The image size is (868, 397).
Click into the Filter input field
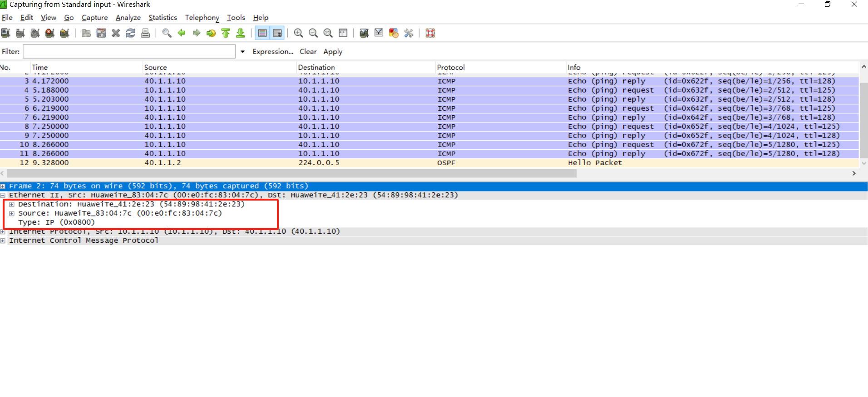point(129,51)
